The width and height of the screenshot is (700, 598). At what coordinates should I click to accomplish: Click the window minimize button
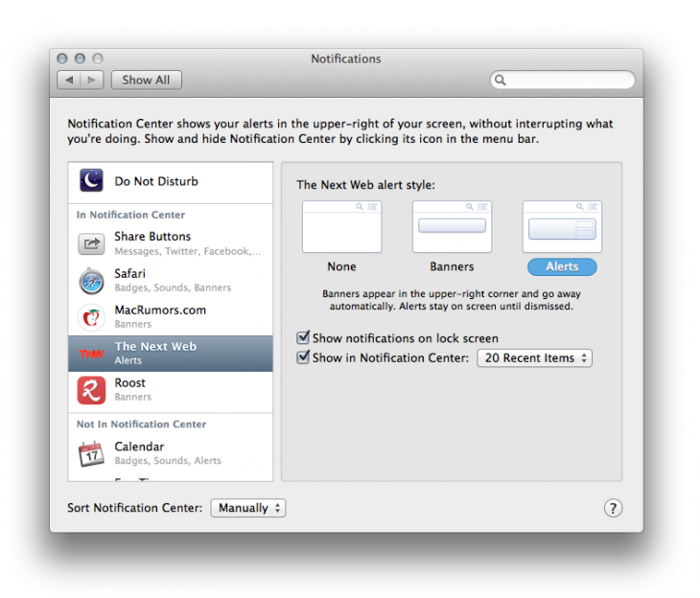point(80,58)
